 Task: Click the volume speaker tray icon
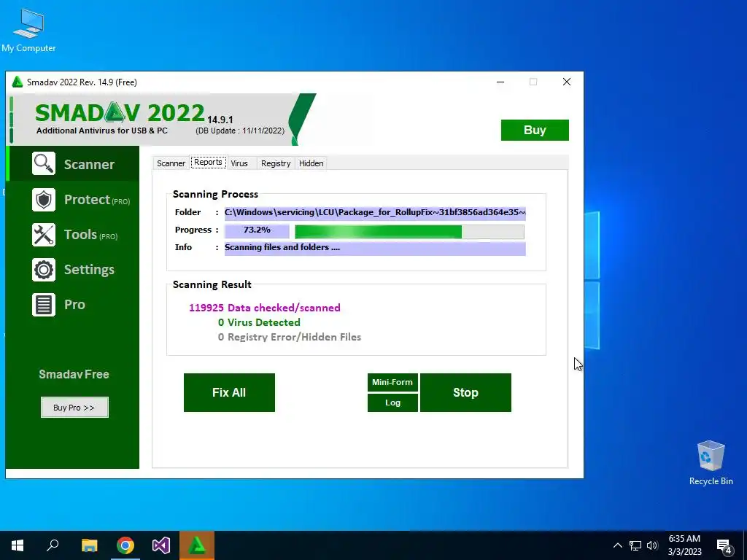coord(652,545)
